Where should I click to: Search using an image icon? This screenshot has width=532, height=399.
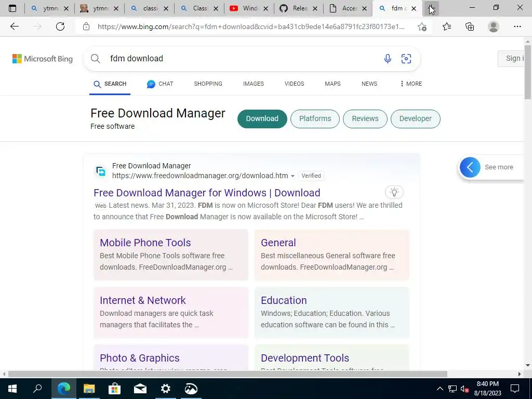pos(406,59)
